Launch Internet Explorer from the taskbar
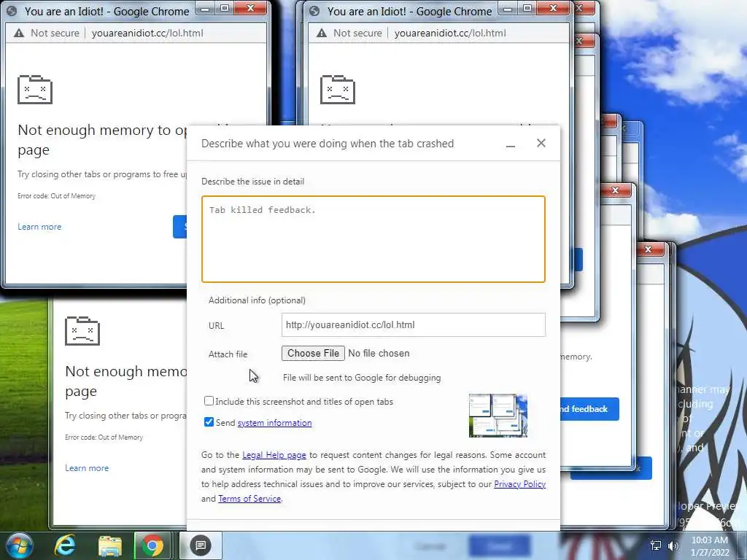This screenshot has width=747, height=560. click(65, 545)
